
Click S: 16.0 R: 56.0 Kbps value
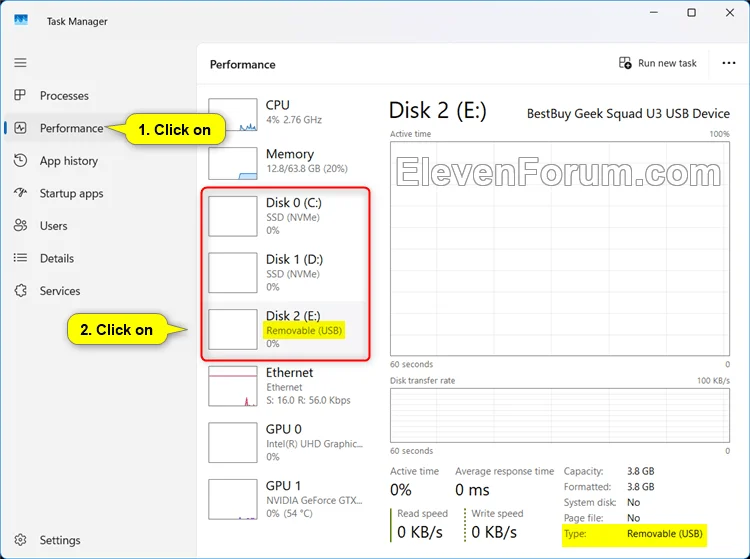pyautogui.click(x=308, y=400)
